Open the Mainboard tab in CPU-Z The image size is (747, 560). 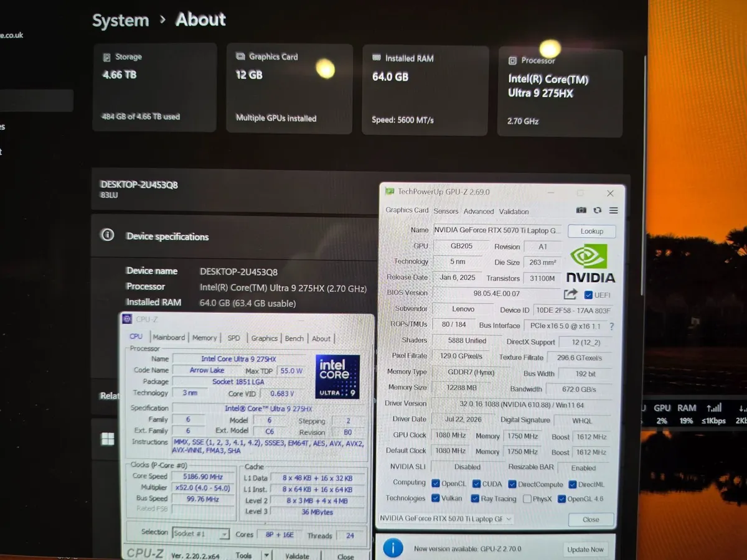(169, 337)
